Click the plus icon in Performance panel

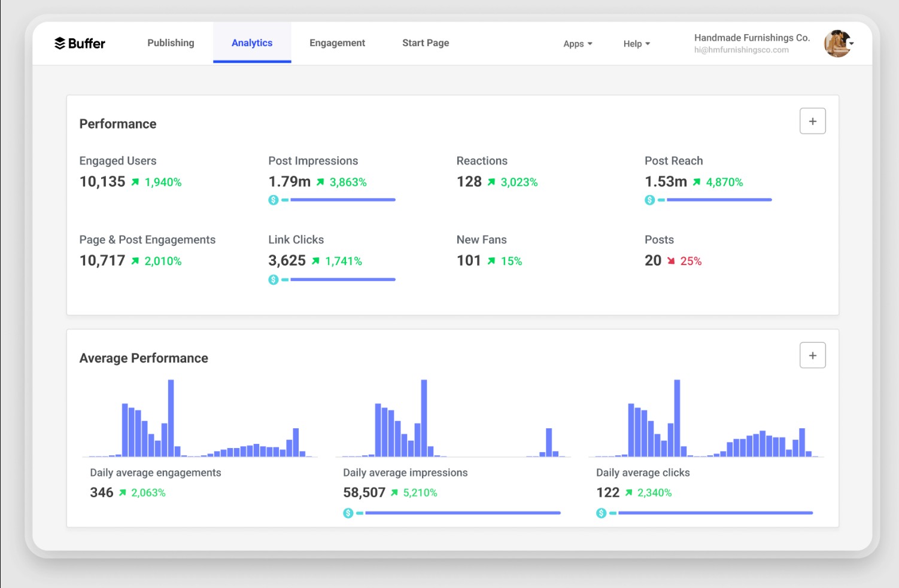[812, 121]
